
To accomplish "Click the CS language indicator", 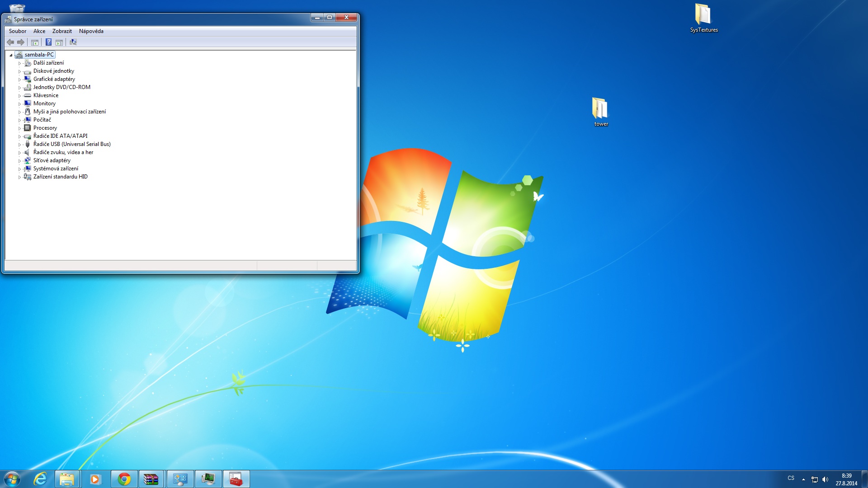I will click(791, 478).
